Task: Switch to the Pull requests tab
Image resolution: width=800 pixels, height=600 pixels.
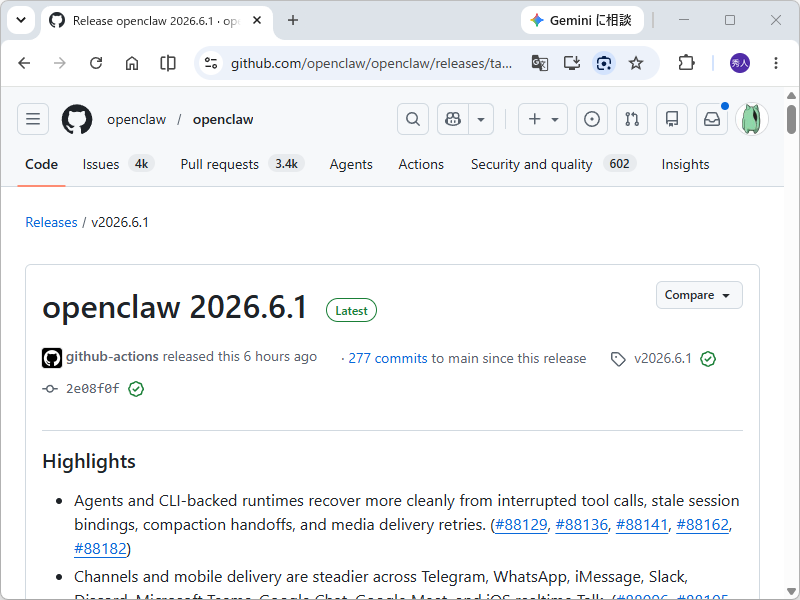Action: [242, 164]
